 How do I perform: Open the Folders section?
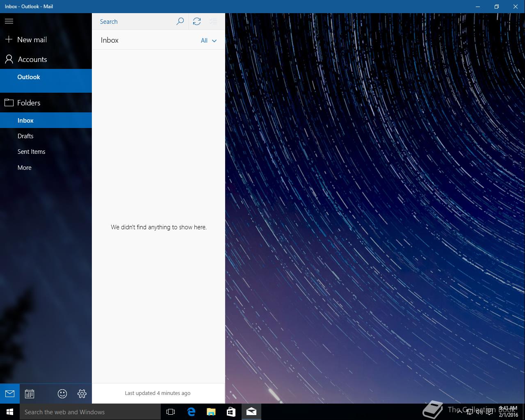click(29, 103)
